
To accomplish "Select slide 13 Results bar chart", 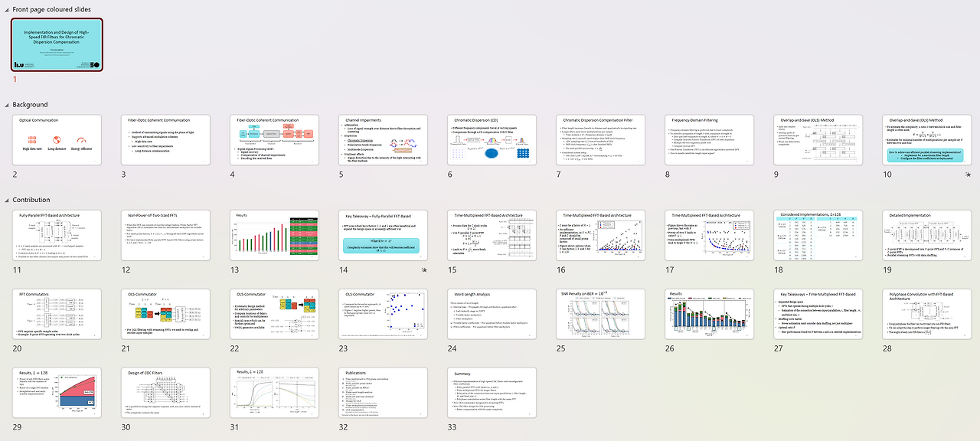I will point(275,236).
